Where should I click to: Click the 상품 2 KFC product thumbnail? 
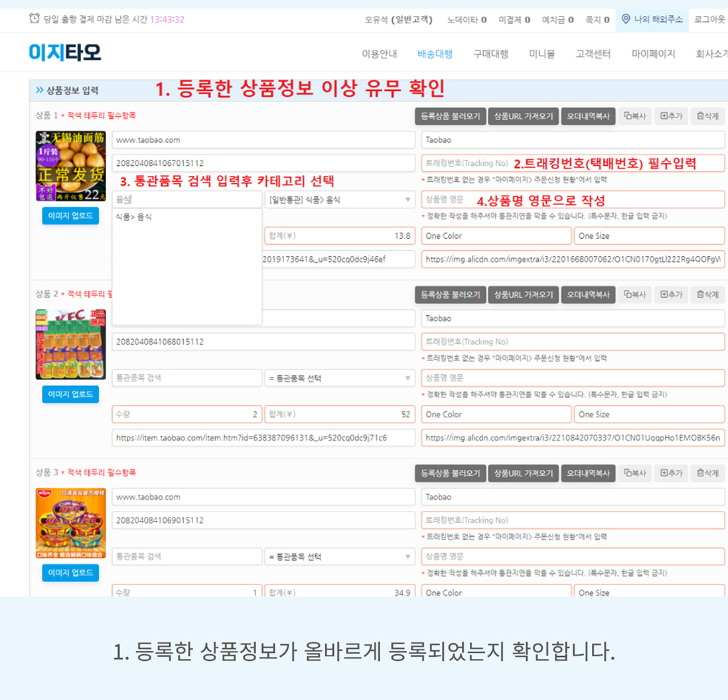(x=70, y=344)
